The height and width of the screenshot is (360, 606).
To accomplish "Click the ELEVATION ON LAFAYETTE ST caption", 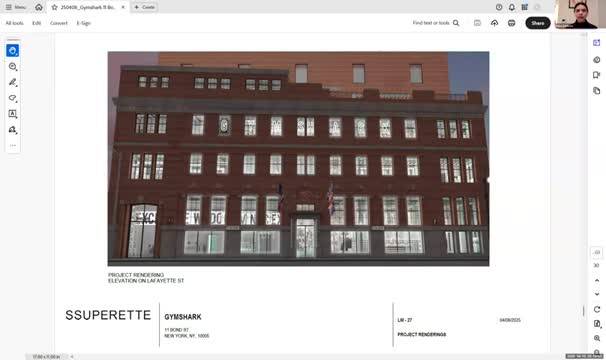I will (146, 281).
